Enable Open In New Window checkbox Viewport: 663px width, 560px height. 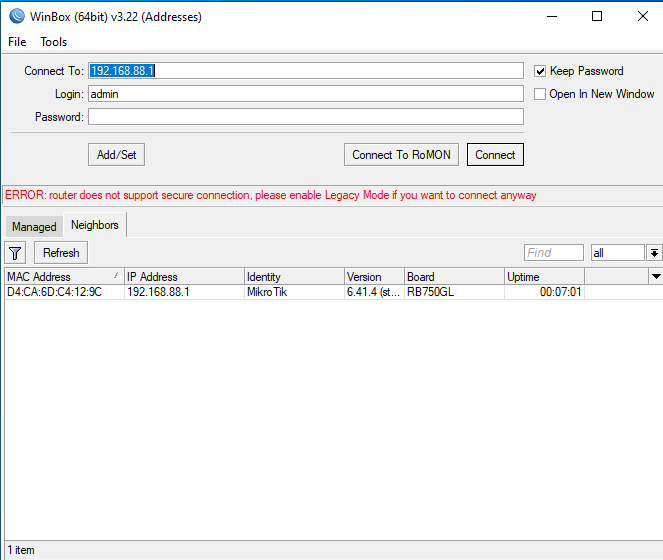click(x=540, y=94)
